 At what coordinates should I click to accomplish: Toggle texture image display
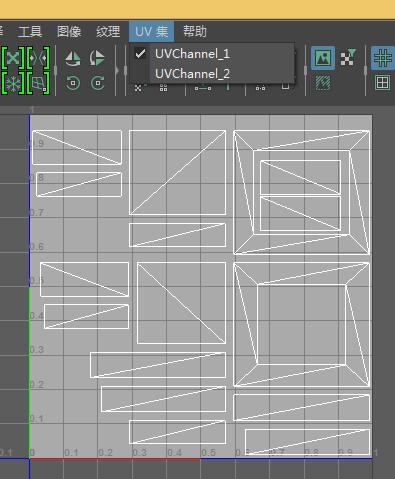tap(323, 58)
